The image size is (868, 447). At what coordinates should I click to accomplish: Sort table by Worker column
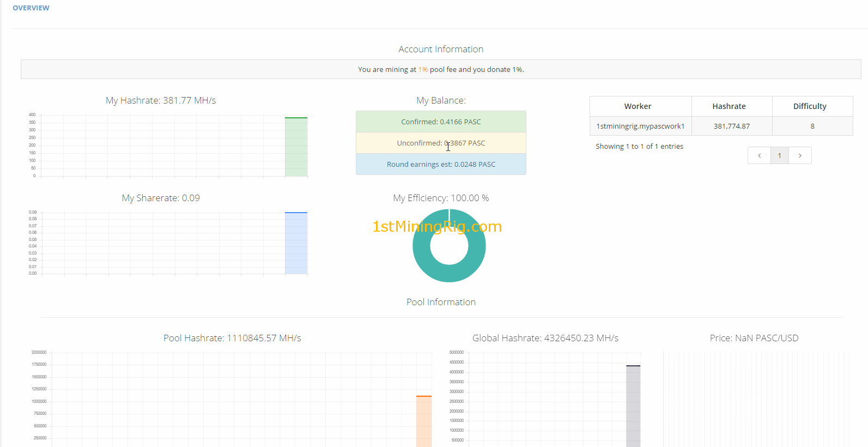640,106
